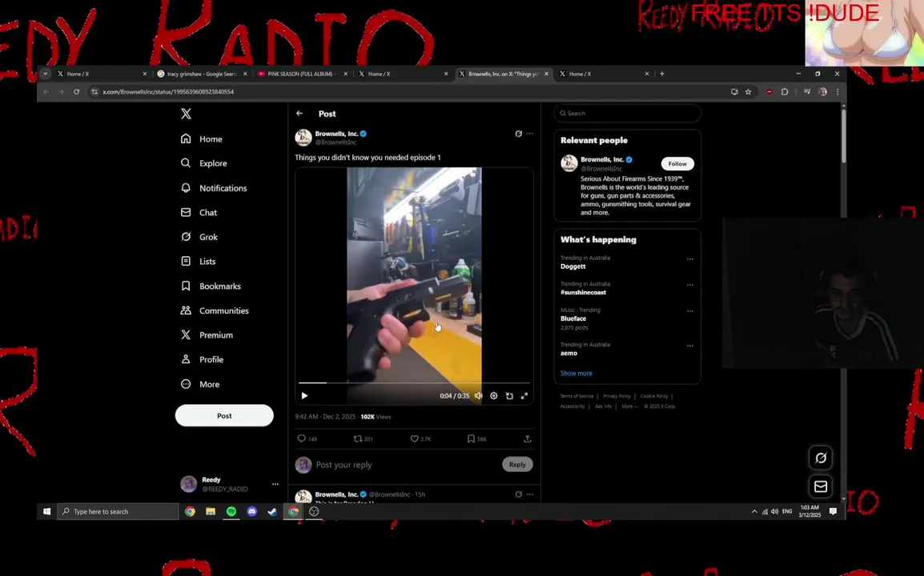
Task: Open Steam from taskbar
Action: click(x=272, y=511)
